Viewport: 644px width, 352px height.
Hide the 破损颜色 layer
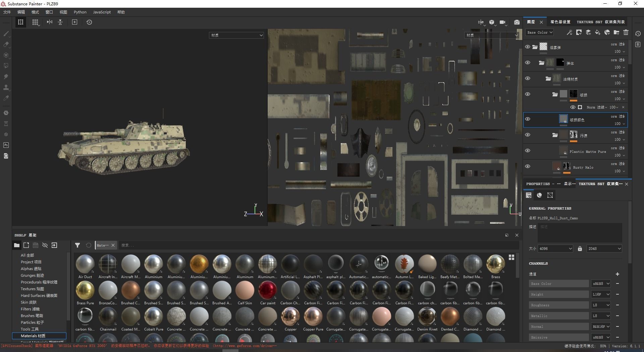528,119
